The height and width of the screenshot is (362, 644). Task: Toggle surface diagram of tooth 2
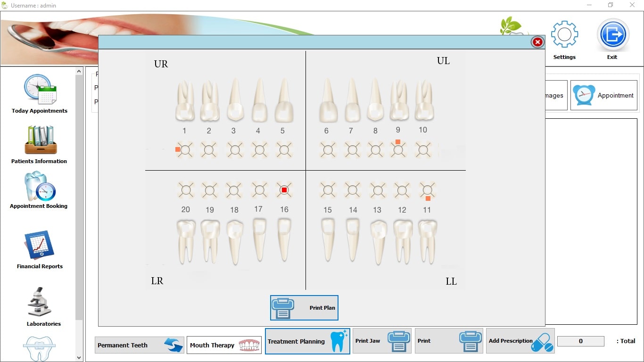pos(209,150)
